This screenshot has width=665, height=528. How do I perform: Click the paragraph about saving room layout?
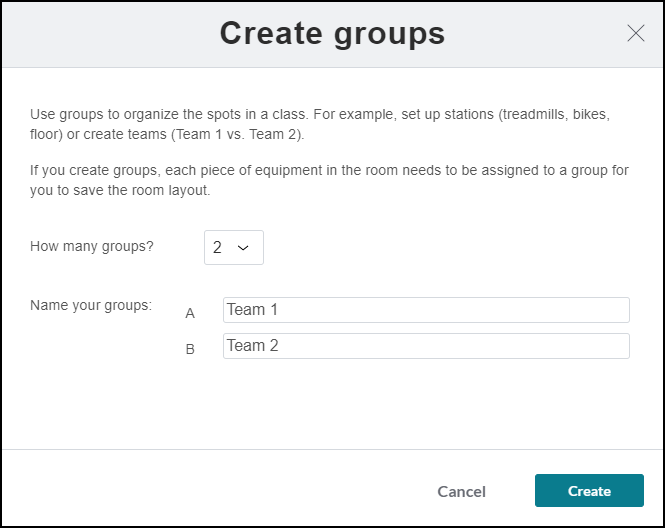coord(328,180)
